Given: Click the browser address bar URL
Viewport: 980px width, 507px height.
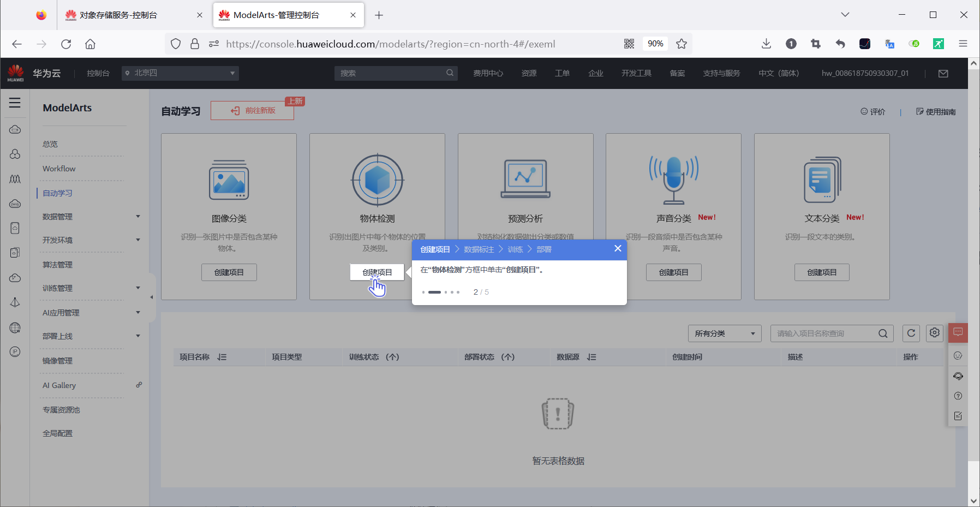Looking at the screenshot, I should coord(391,44).
